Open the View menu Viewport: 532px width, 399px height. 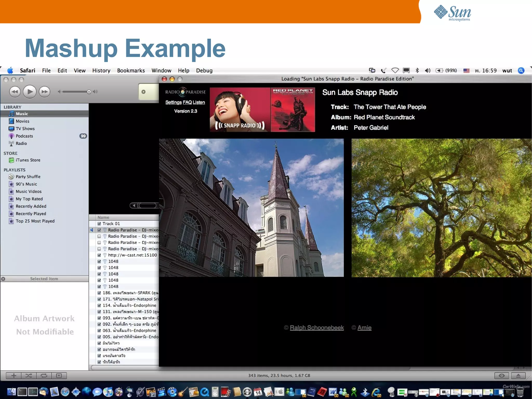[79, 71]
